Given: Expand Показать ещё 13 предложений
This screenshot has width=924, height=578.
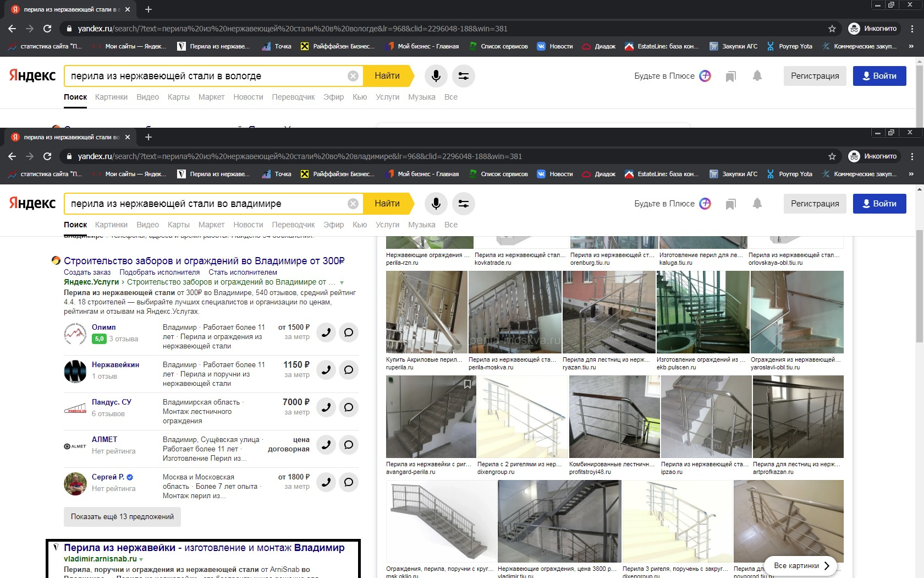Looking at the screenshot, I should click(x=122, y=517).
